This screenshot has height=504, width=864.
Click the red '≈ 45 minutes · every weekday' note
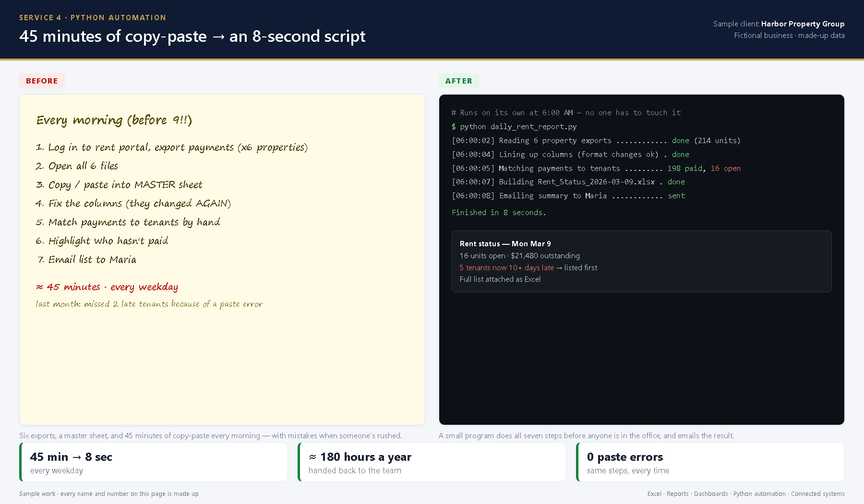[x=107, y=287]
